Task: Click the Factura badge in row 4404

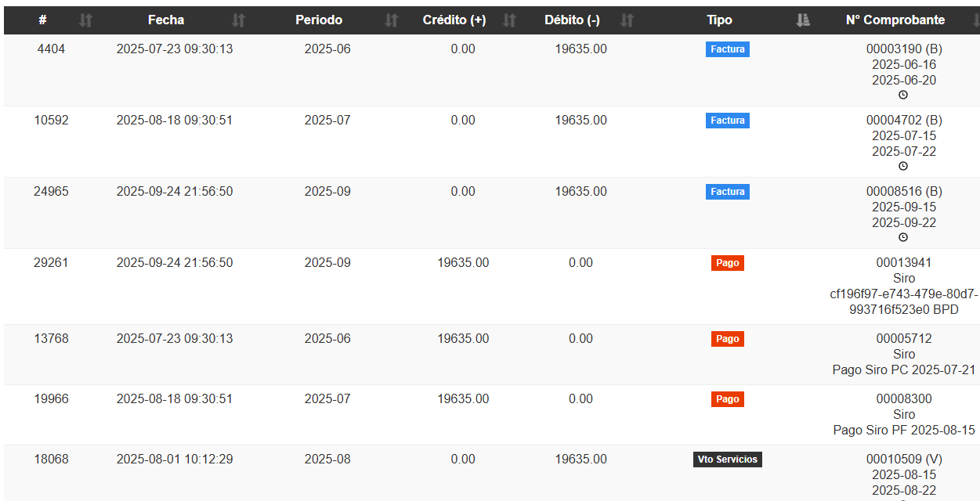Action: 727,49
